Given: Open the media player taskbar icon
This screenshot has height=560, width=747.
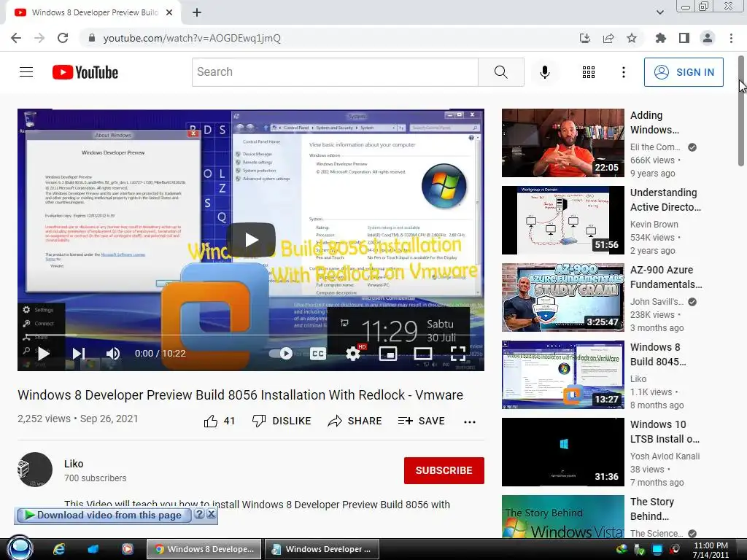Looking at the screenshot, I should (x=127, y=549).
